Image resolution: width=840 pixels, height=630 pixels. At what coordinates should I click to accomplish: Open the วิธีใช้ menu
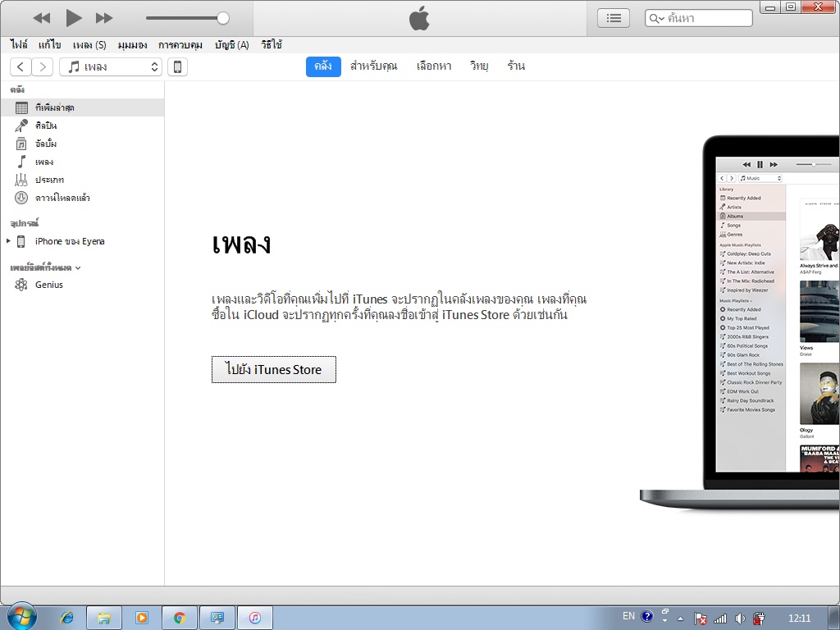click(x=272, y=45)
